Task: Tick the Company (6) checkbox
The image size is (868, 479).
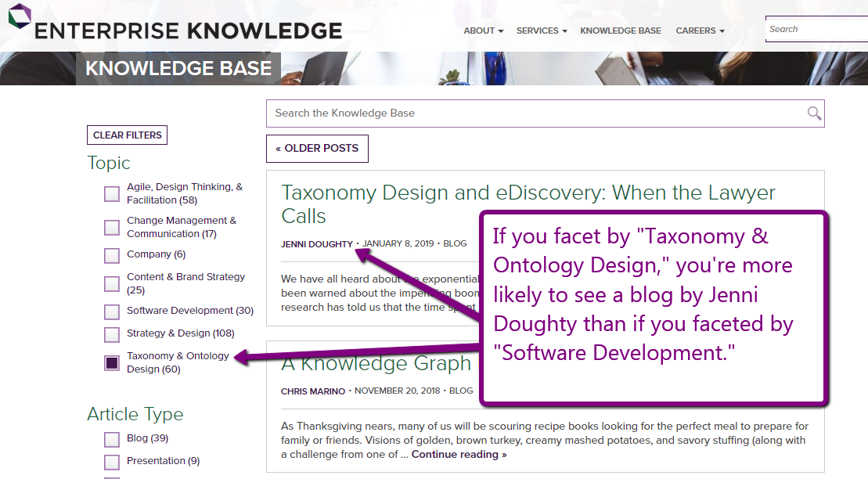Action: tap(112, 255)
